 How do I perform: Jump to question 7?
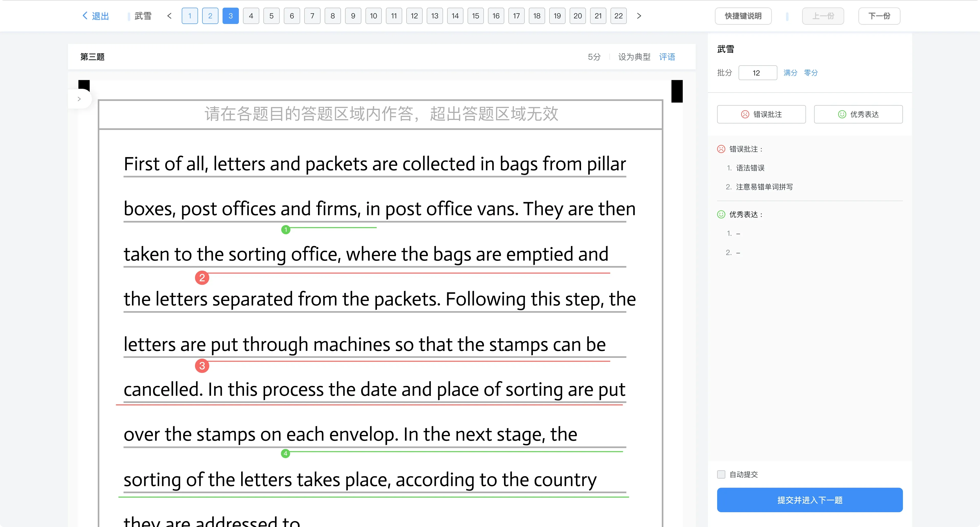[312, 16]
